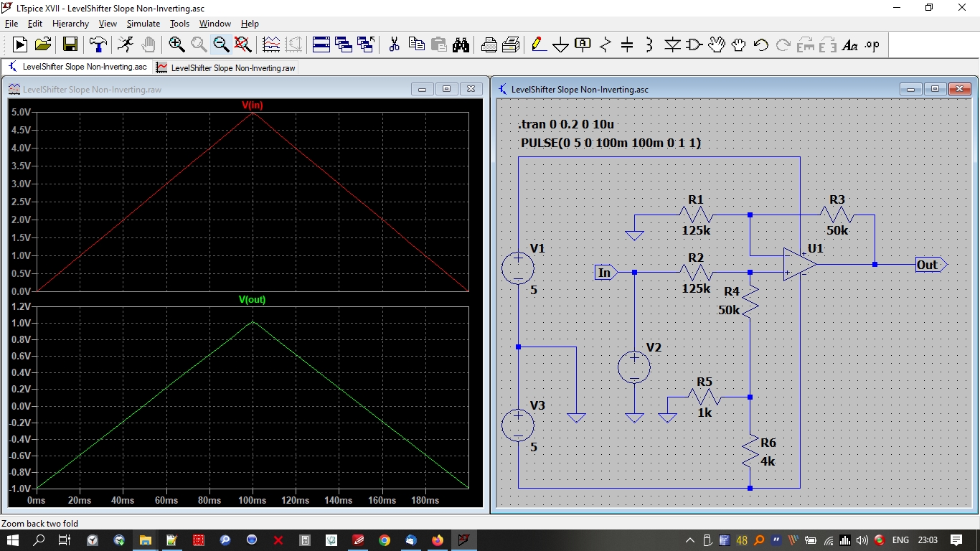The image size is (980, 551).
Task: Select the Place Capacitor tool
Action: [x=627, y=44]
